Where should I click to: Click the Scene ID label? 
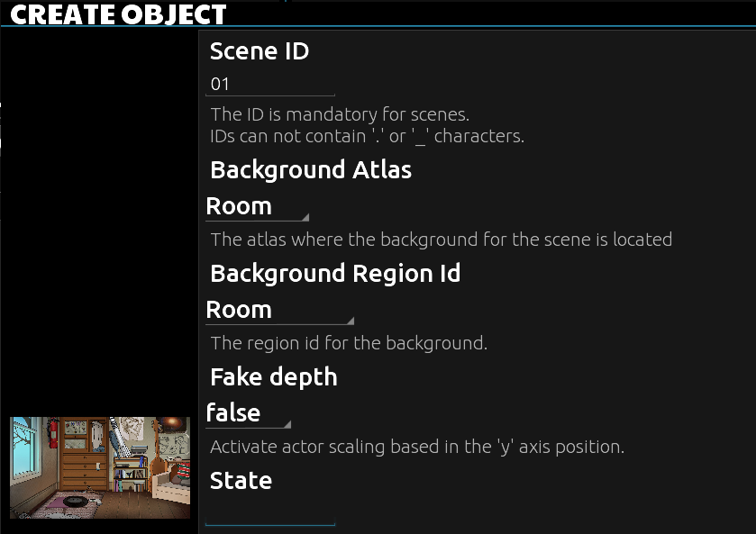pyautogui.click(x=260, y=51)
